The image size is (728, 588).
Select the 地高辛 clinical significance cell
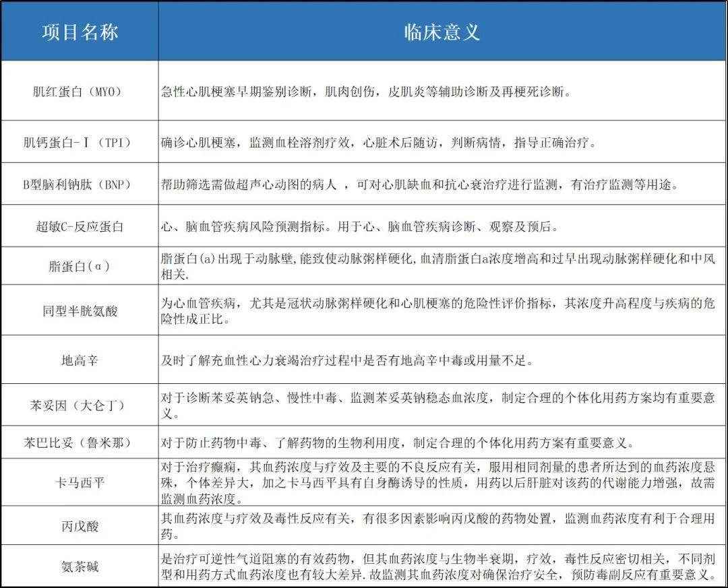click(346, 360)
